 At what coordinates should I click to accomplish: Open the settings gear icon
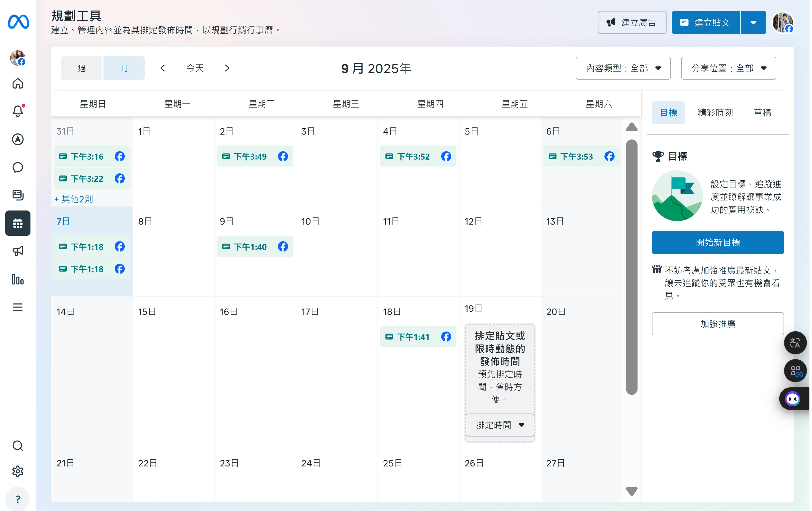tap(18, 471)
